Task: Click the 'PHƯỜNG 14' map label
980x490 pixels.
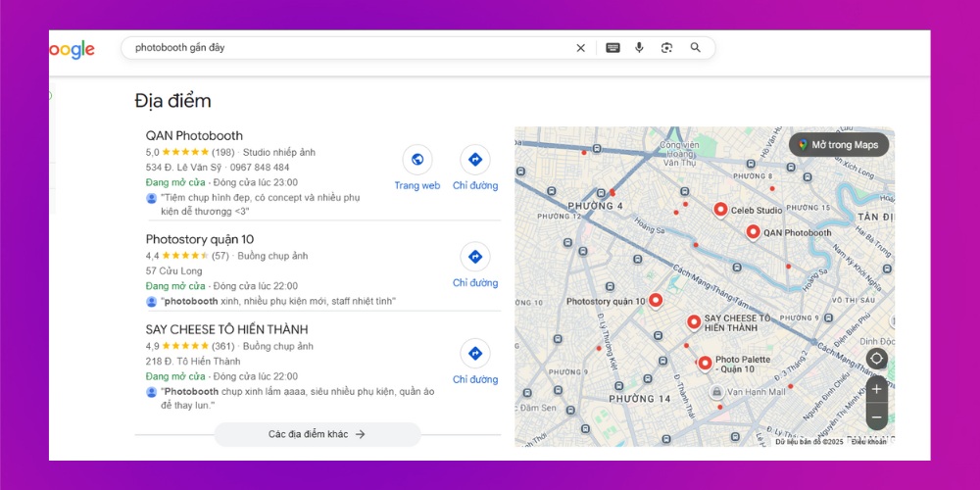Action: (x=639, y=399)
